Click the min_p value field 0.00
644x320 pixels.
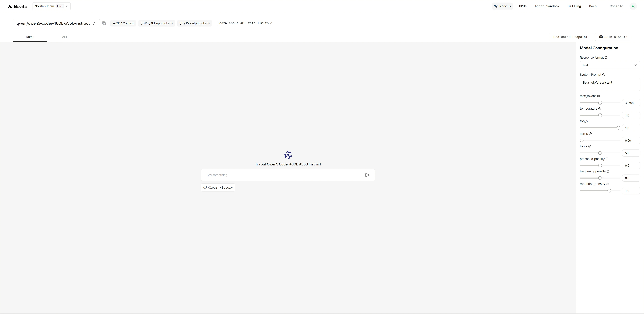631,141
